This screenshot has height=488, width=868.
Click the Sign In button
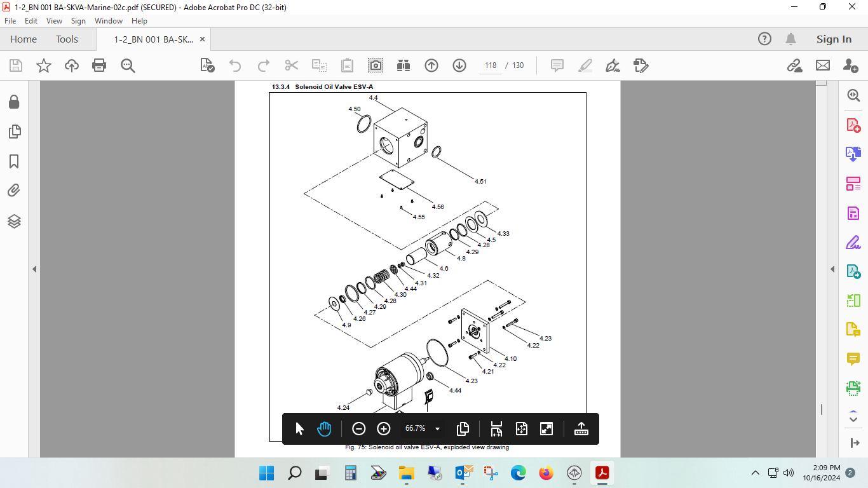pos(834,39)
